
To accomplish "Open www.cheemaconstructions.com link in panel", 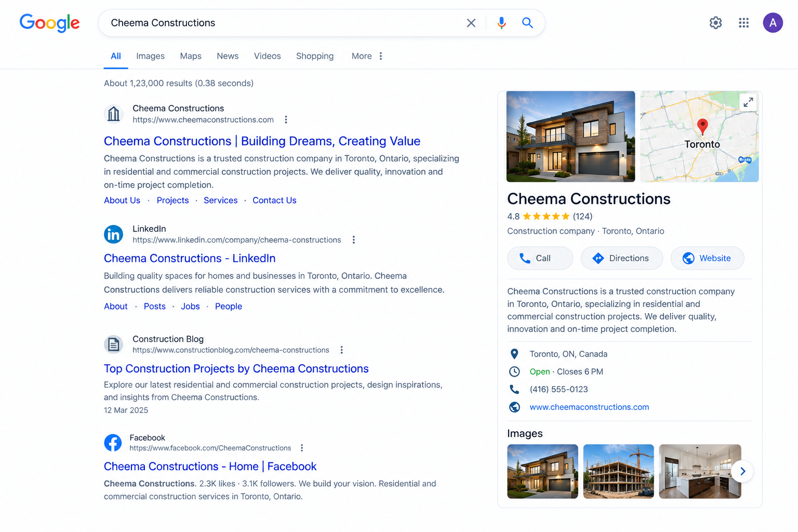I will pos(589,407).
